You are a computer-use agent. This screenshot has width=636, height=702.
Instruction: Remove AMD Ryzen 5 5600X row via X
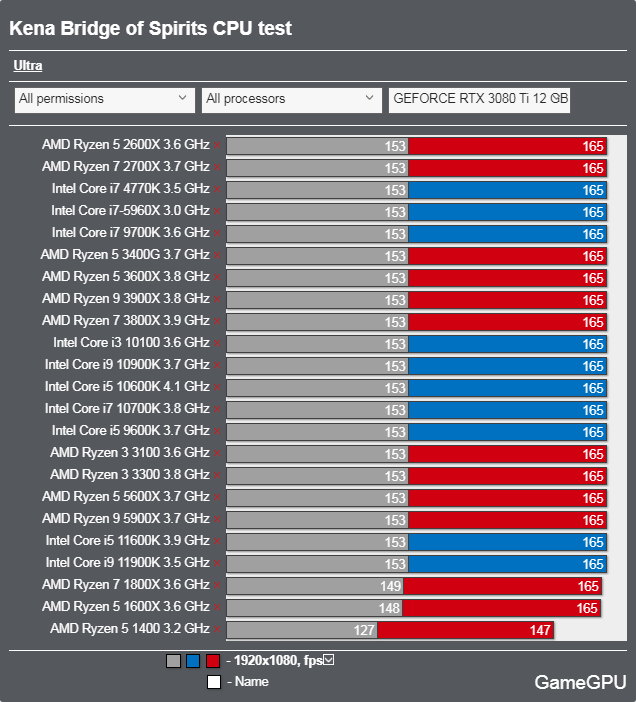point(217,497)
